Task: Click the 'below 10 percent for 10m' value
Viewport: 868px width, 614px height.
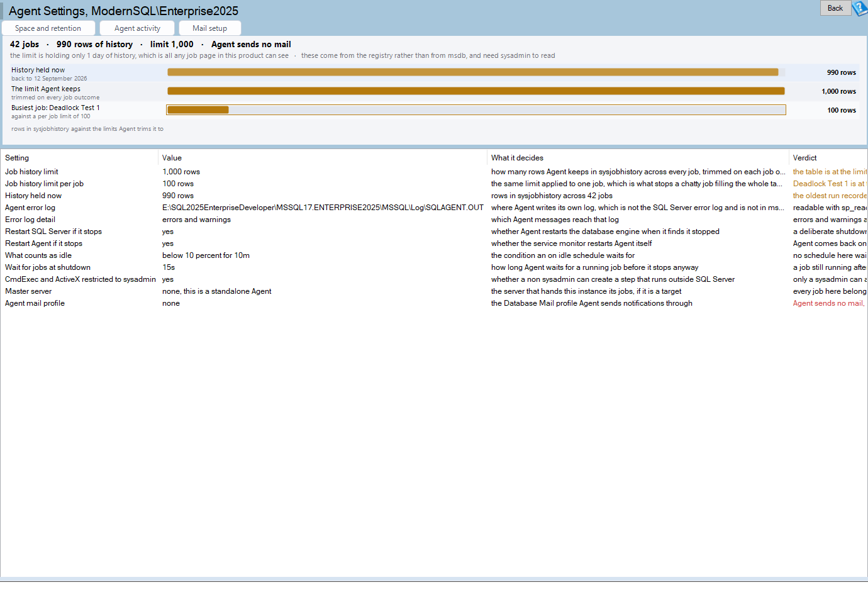Action: [x=206, y=255]
